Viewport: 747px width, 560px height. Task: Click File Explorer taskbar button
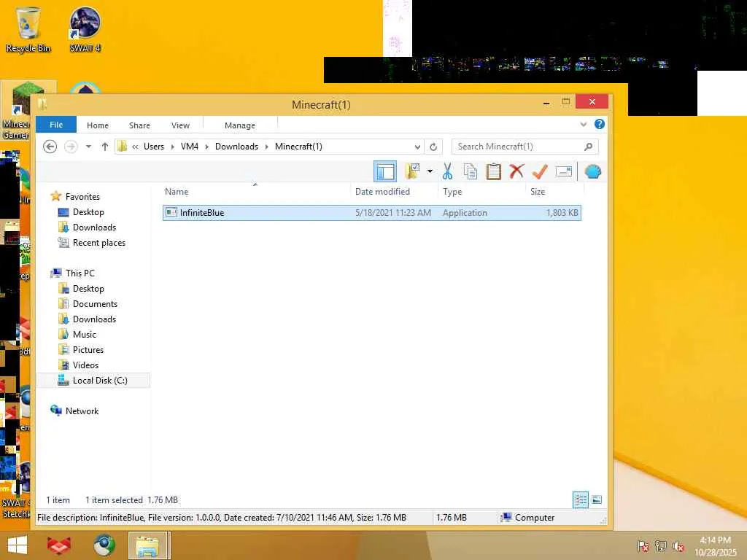click(149, 545)
